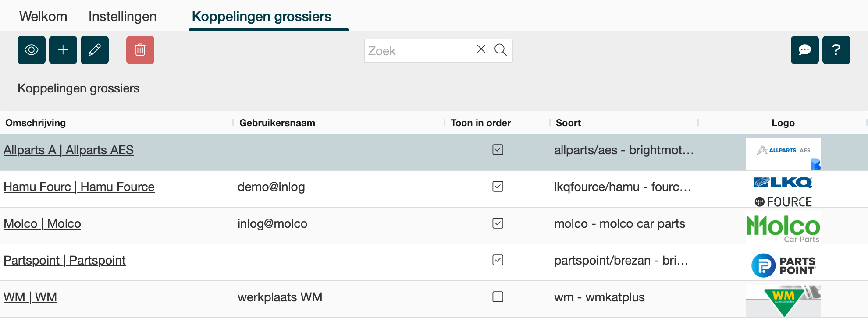Click the red trash delete button

click(x=140, y=50)
